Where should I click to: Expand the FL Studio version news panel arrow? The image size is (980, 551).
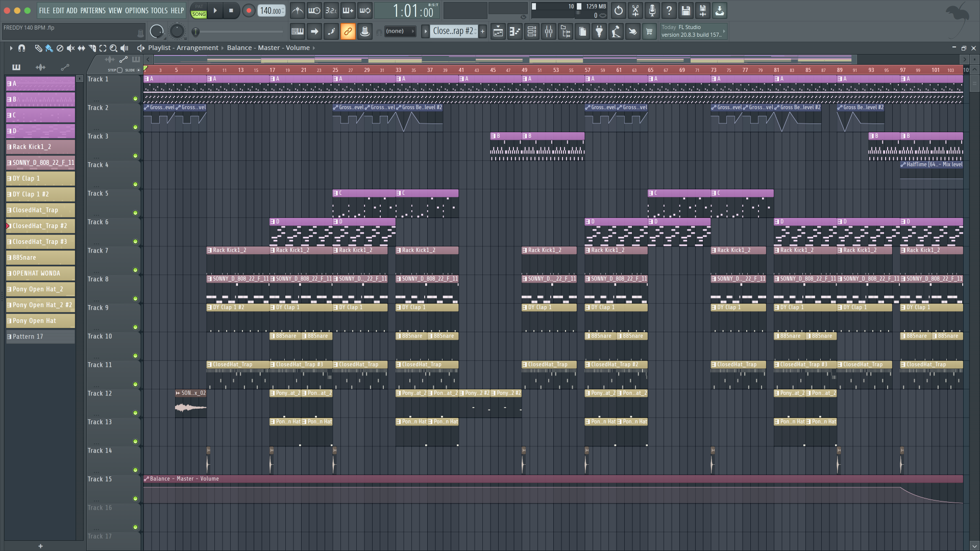[x=723, y=32]
